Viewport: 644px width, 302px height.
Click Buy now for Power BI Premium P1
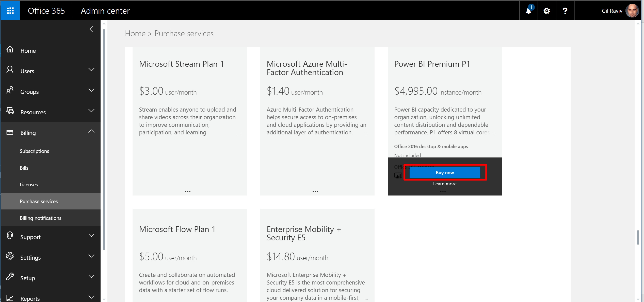[x=445, y=173]
